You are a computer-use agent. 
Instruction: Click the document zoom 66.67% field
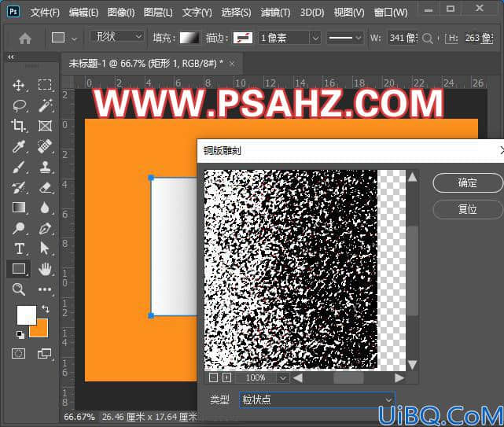point(79,417)
